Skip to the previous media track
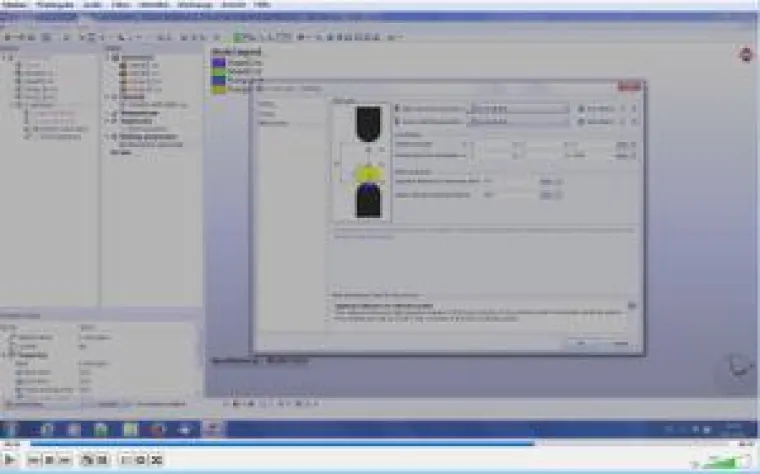Screen dimensions: 760x474 33,461
